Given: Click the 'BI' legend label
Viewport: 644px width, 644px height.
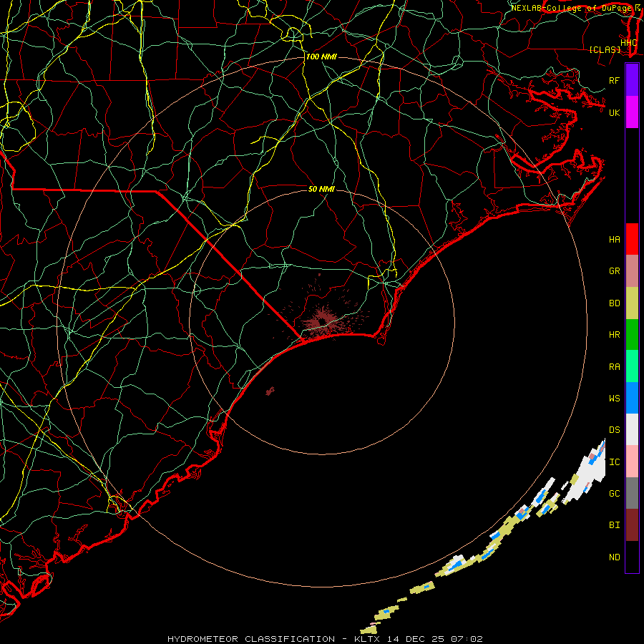Looking at the screenshot, I should point(614,525).
